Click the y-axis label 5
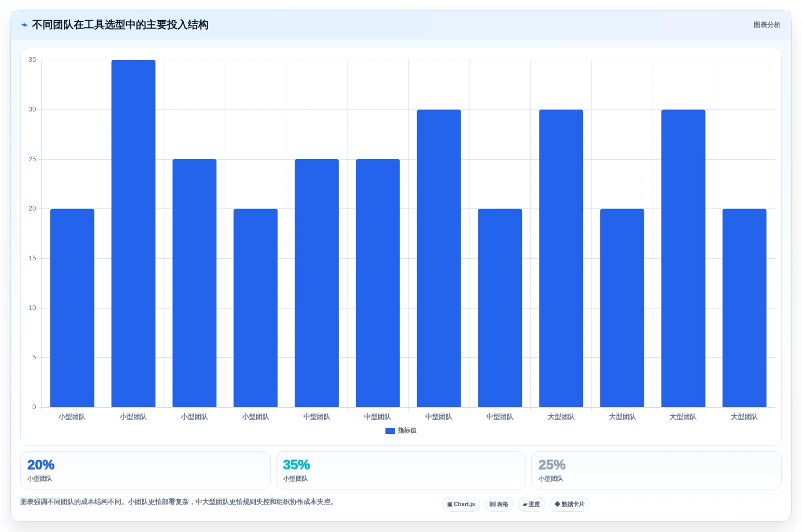 coord(34,357)
